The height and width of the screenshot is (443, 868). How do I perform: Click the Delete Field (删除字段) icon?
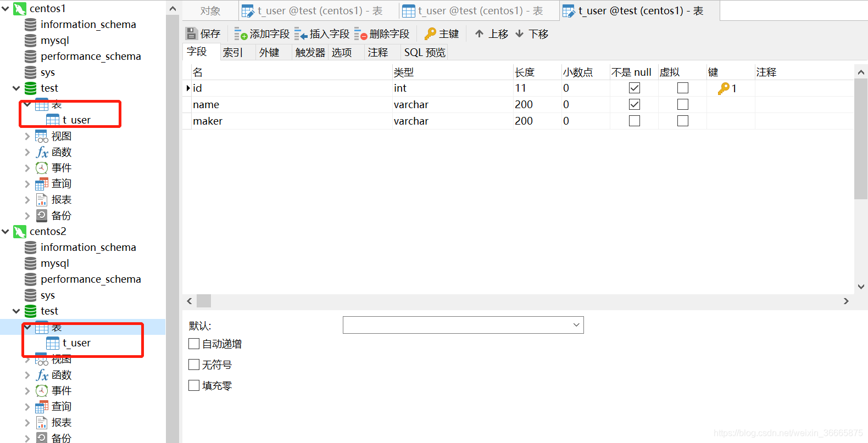360,34
